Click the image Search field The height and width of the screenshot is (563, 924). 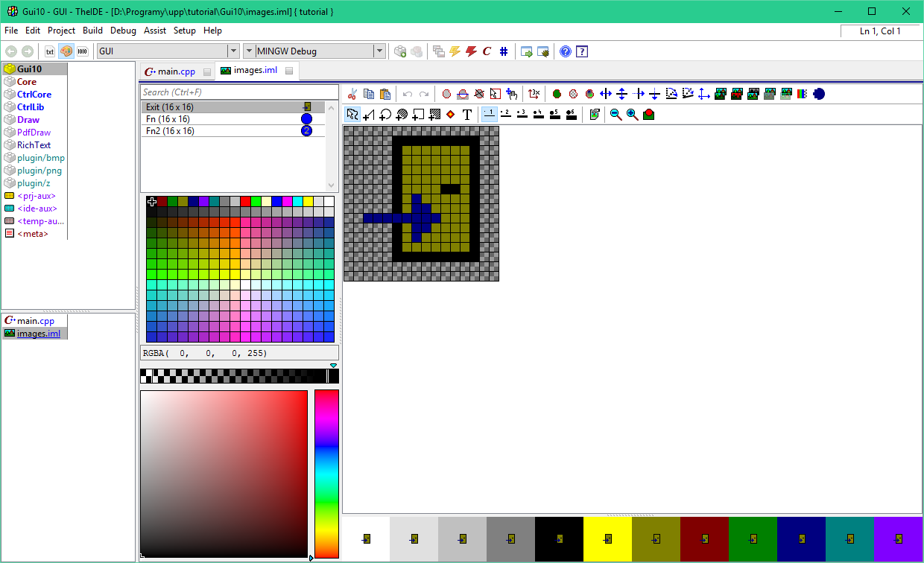click(238, 92)
